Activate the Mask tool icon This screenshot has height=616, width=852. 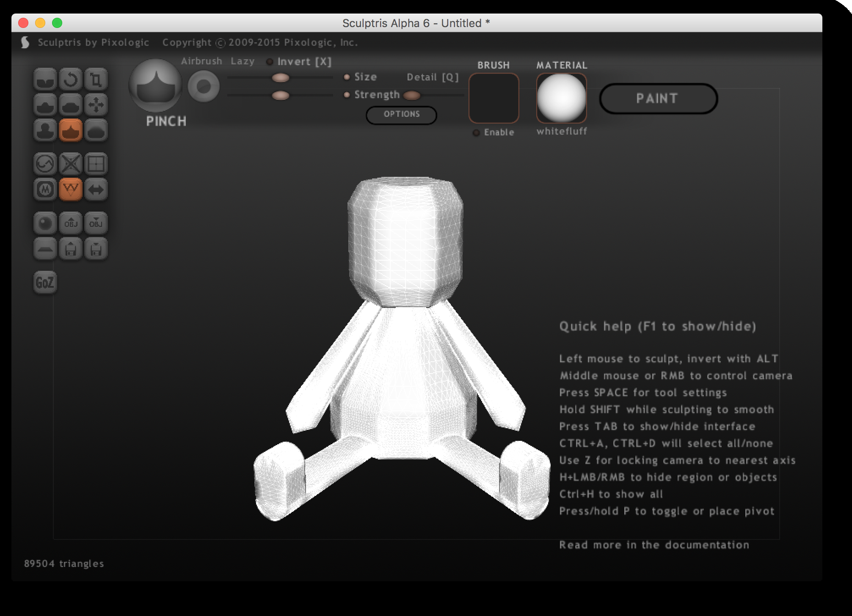[45, 189]
